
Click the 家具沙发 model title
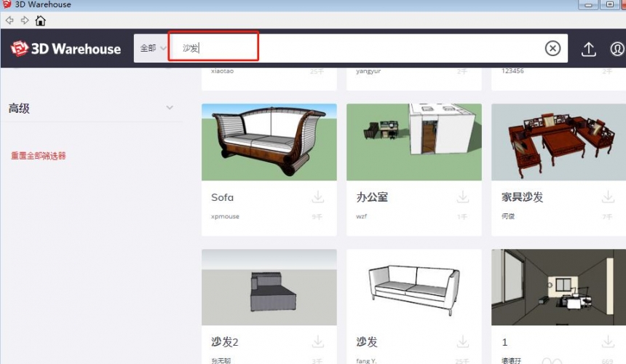522,197
